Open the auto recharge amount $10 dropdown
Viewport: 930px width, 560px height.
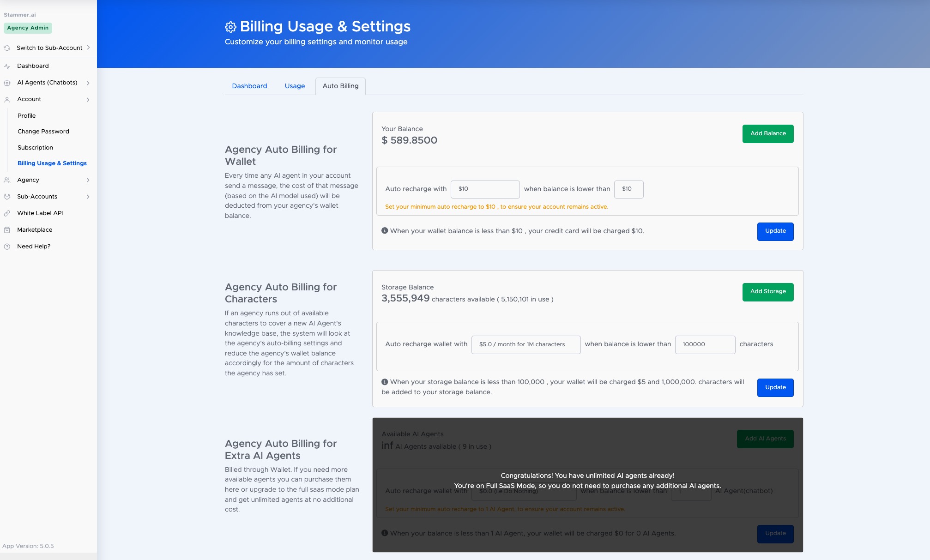485,189
